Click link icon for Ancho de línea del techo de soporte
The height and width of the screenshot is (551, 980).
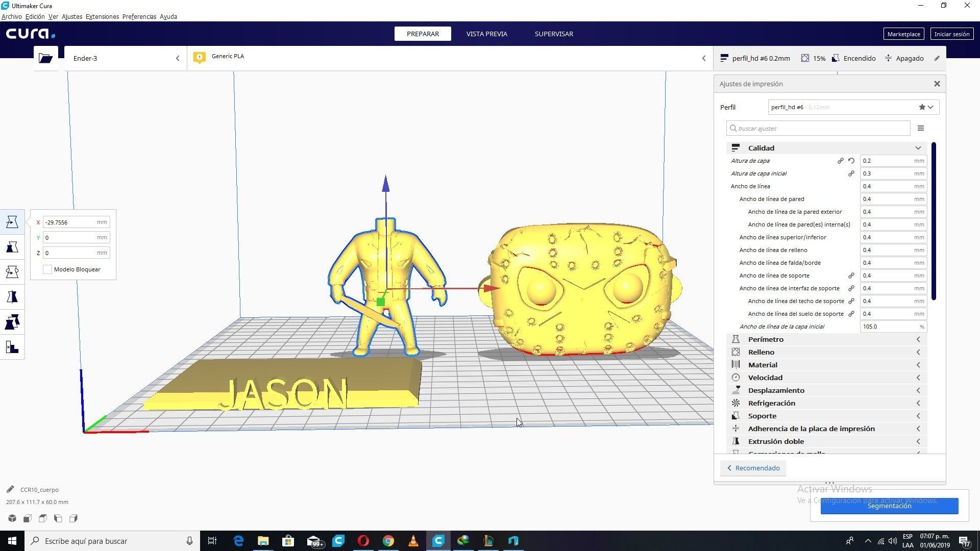coord(851,301)
